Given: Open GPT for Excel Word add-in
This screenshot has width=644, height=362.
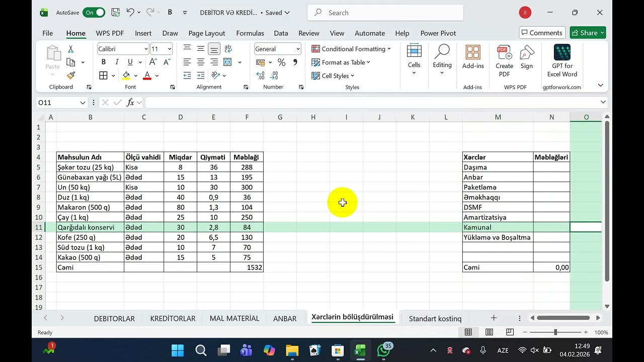Looking at the screenshot, I should tap(562, 61).
